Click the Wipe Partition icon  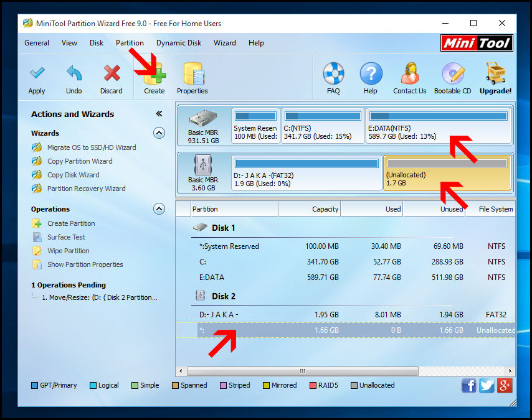tap(37, 251)
